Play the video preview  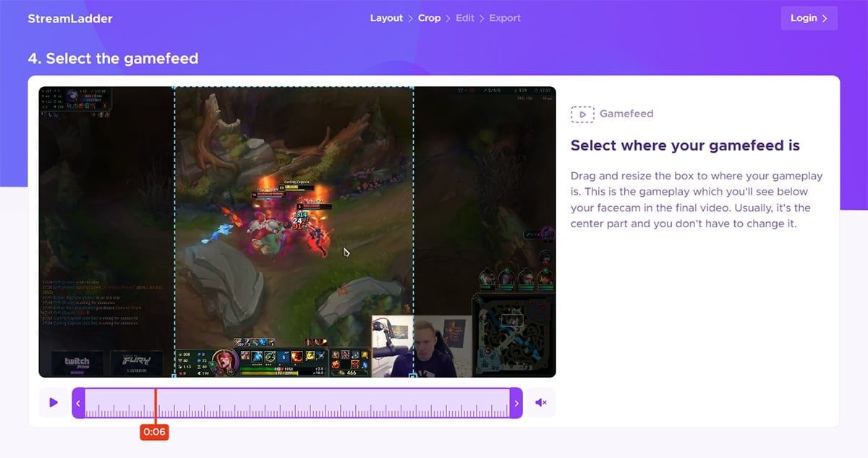pos(54,403)
